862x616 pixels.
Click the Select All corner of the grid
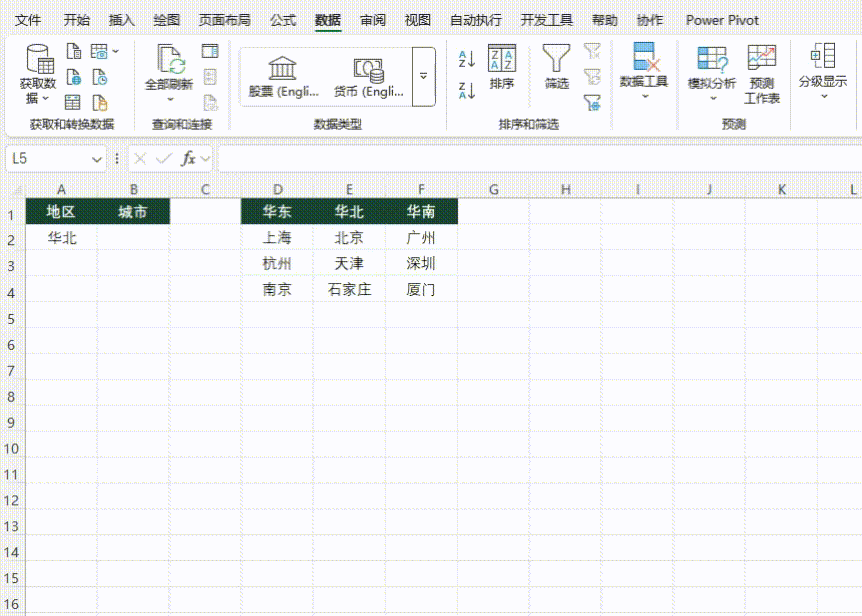tap(13, 190)
